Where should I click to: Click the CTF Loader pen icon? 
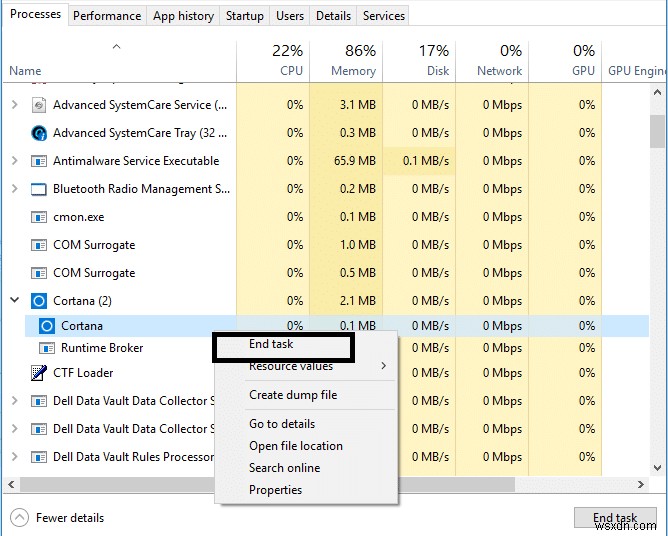39,373
